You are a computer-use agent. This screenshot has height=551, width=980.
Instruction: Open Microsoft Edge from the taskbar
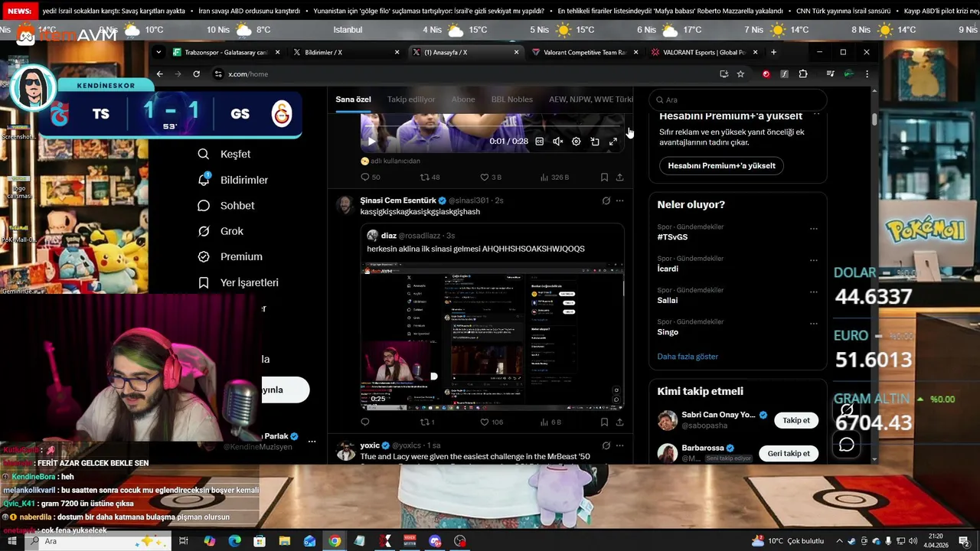(234, 541)
